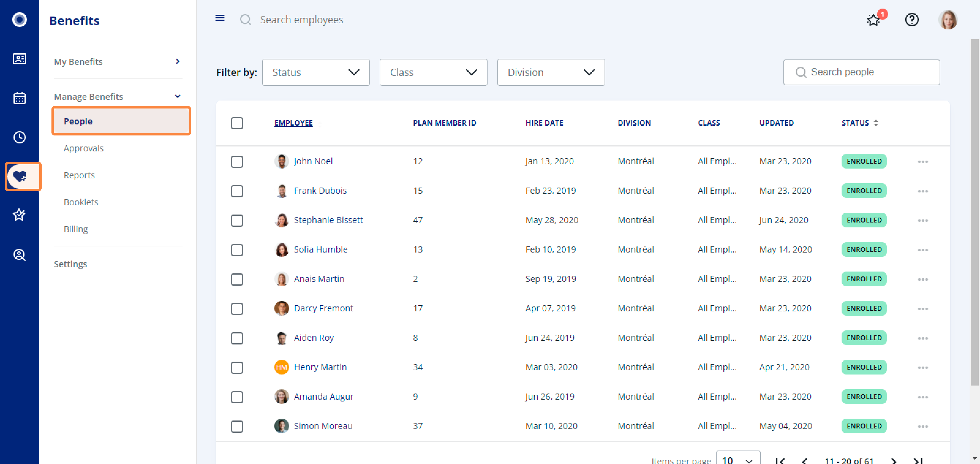
Task: Open row actions menu for John Noel
Action: [x=922, y=162]
